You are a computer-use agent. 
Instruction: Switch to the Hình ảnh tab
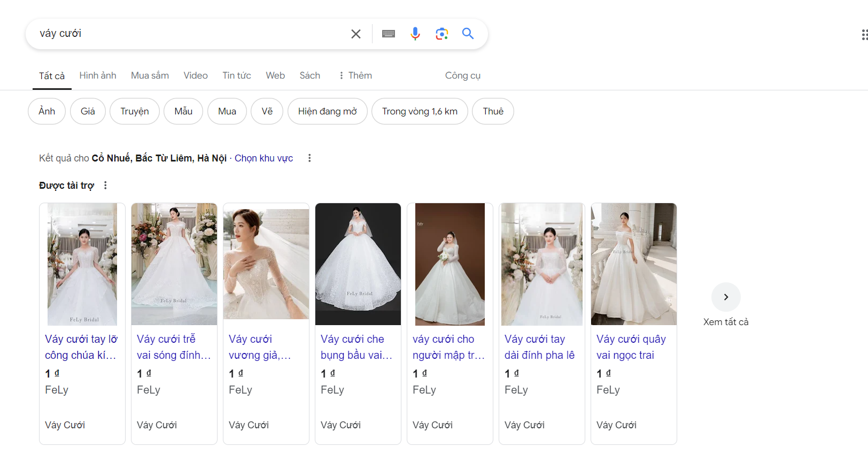pos(98,75)
